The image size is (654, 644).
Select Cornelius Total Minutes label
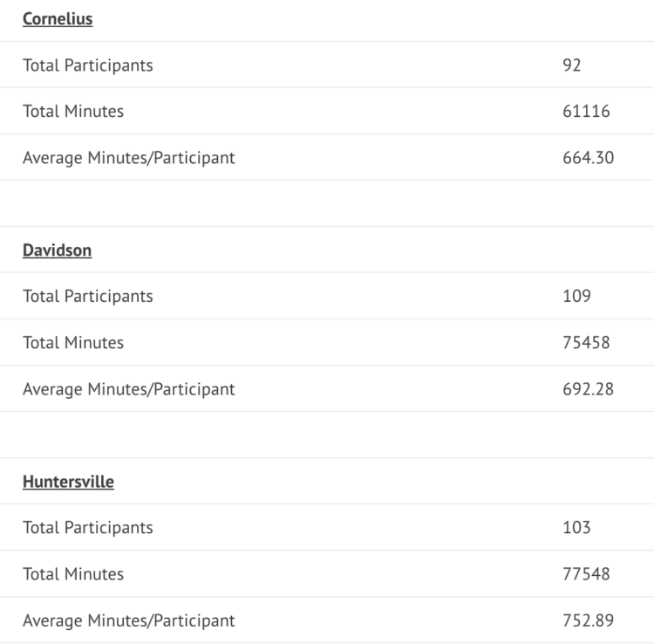coord(73,112)
